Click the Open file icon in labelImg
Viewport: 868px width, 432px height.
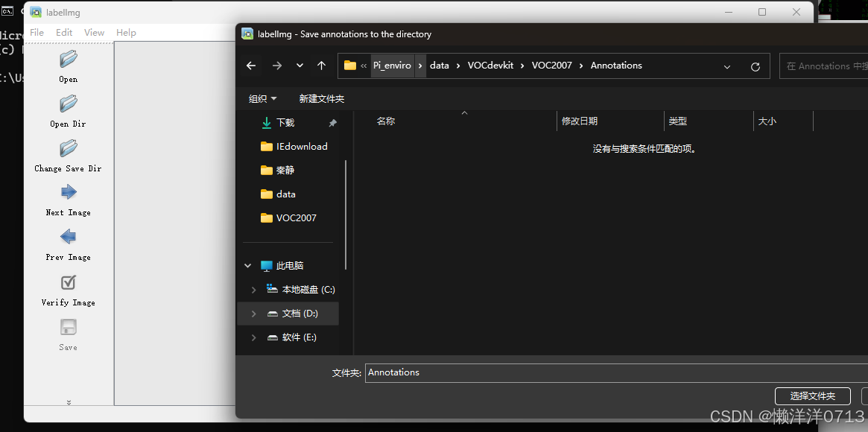(68, 59)
